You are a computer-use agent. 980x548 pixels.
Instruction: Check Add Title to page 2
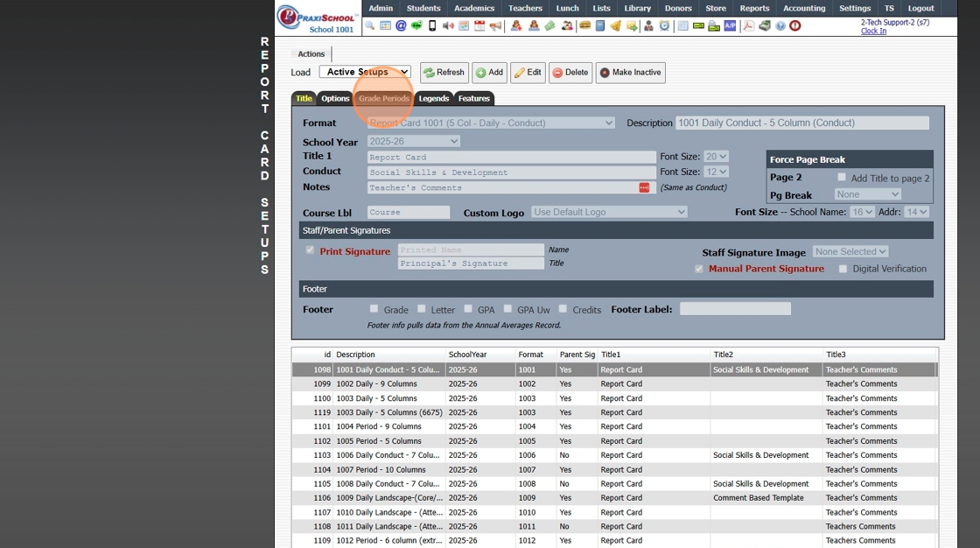point(841,178)
